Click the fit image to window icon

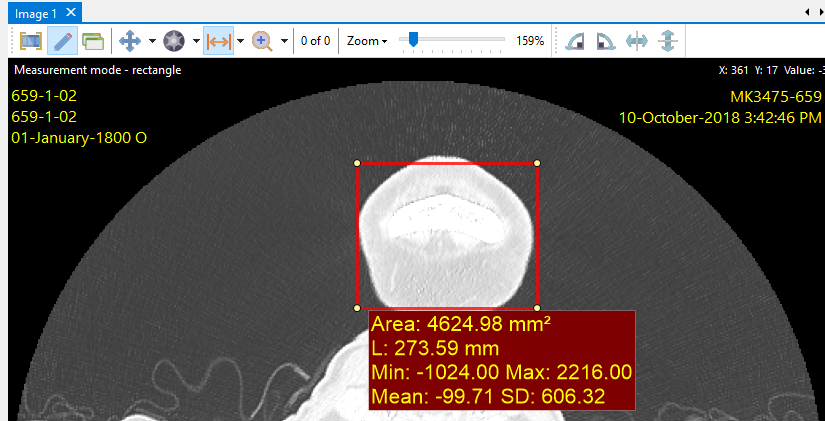point(31,41)
